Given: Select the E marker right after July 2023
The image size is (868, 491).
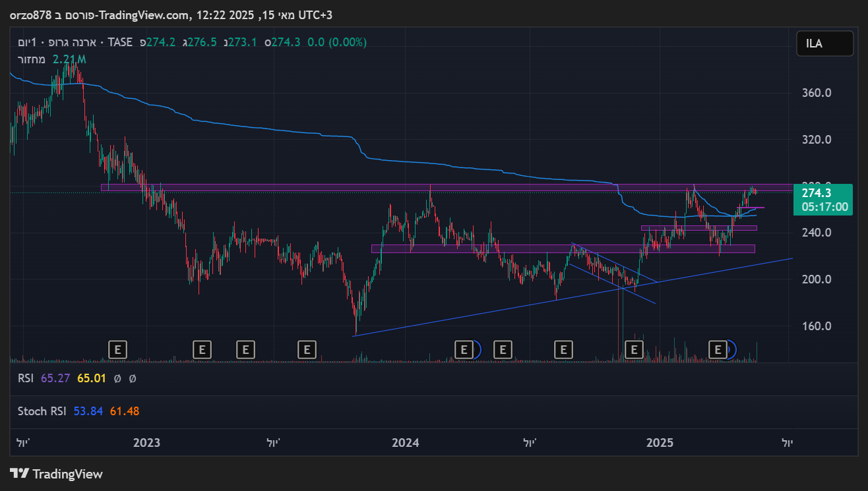Looking at the screenshot, I should 306,349.
